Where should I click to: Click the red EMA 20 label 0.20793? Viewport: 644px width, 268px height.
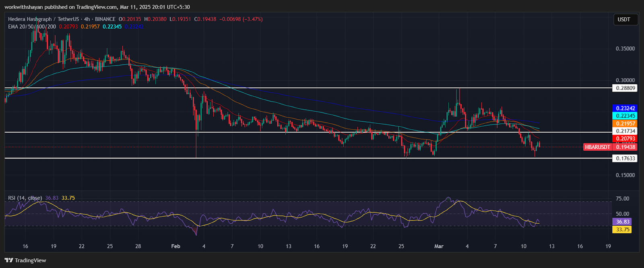(624, 139)
